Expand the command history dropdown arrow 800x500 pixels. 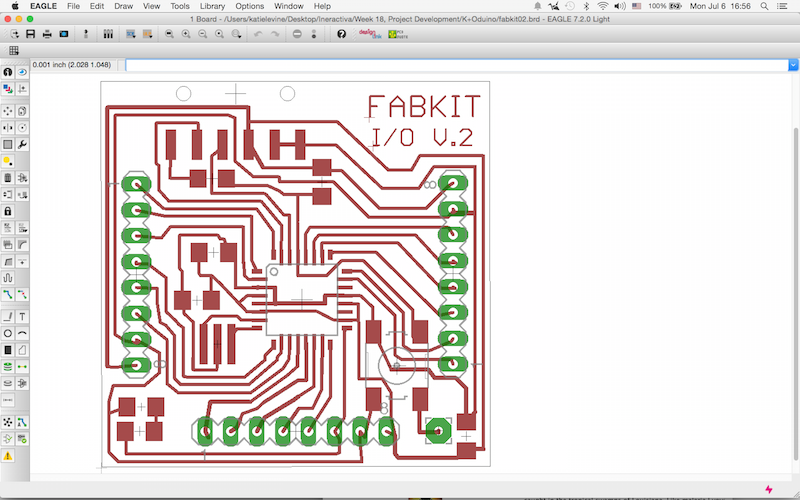pos(793,65)
